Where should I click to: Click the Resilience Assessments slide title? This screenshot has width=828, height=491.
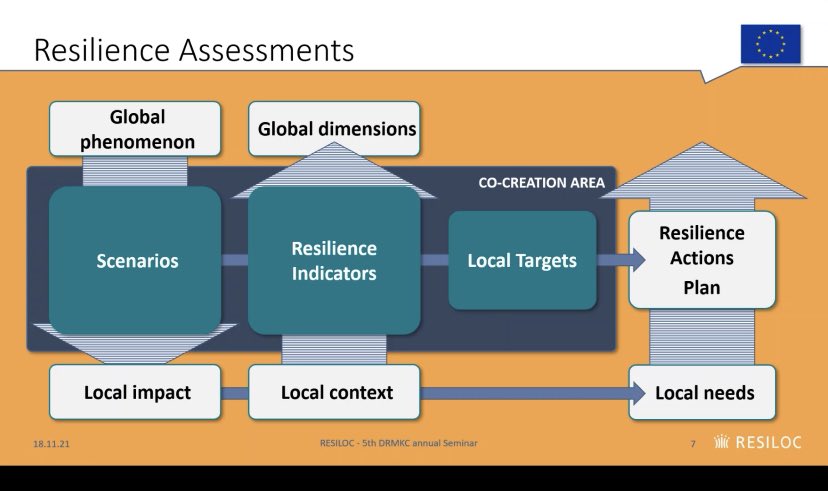[x=194, y=50]
